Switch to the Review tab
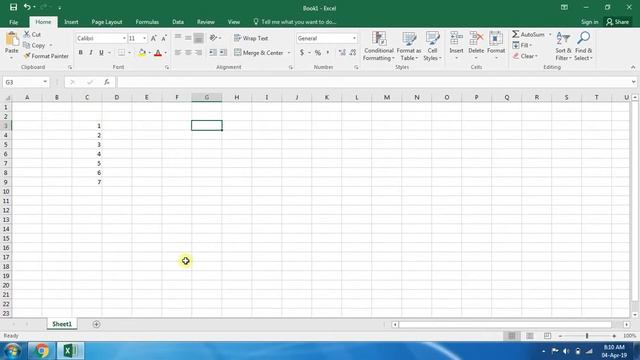 pyautogui.click(x=206, y=22)
